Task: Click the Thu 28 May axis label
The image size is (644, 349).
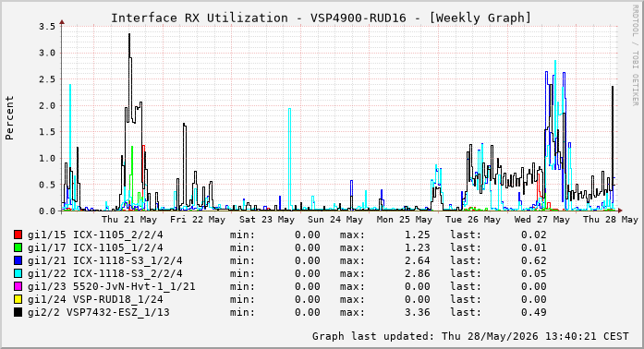Action: point(611,220)
